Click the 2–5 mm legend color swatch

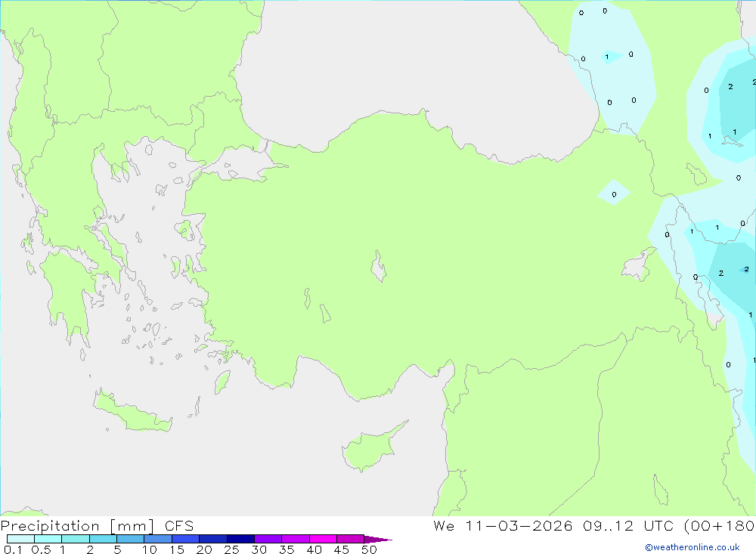point(103,539)
